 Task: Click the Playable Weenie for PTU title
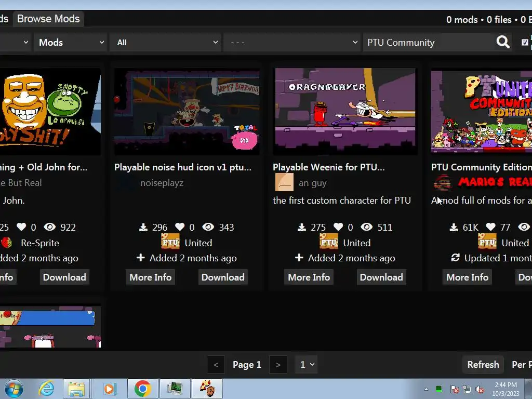point(329,167)
